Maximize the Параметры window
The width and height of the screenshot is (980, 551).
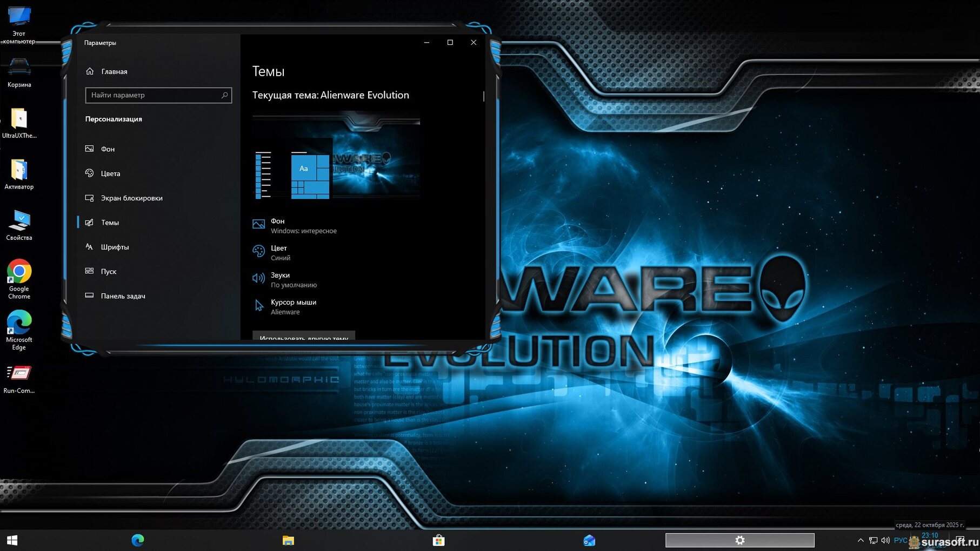[450, 42]
